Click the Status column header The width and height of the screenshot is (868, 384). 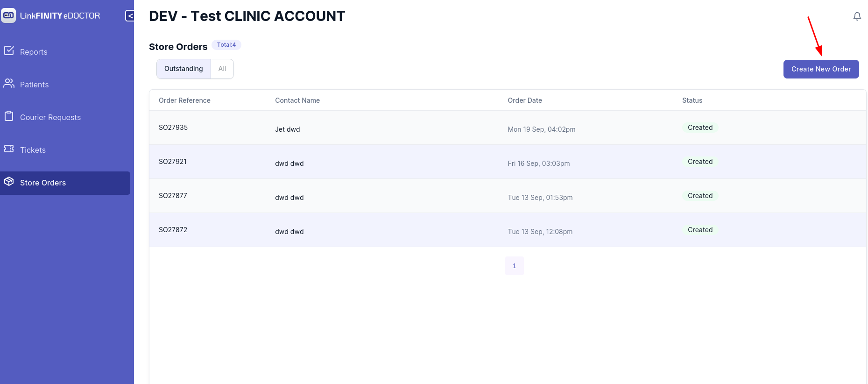(x=692, y=100)
